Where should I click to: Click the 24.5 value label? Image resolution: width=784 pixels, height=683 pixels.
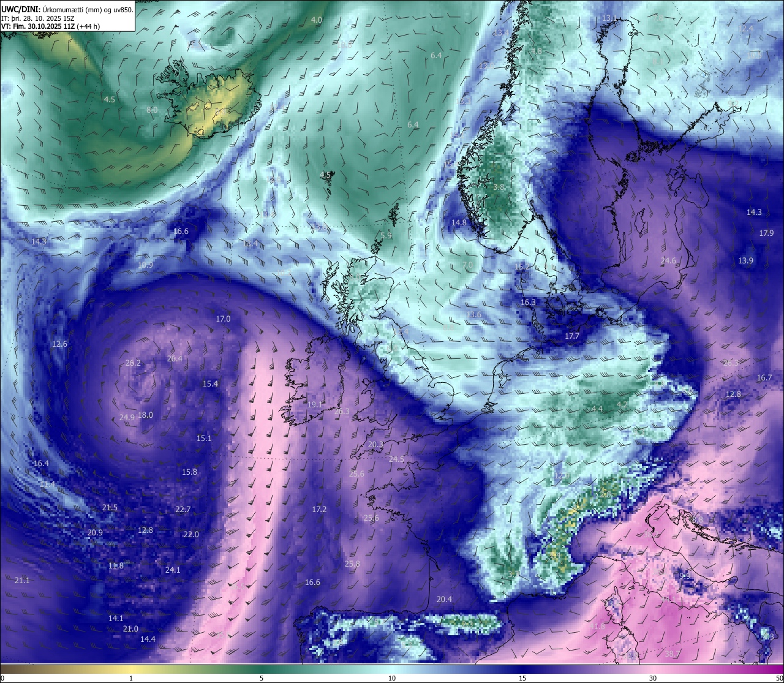396,459
